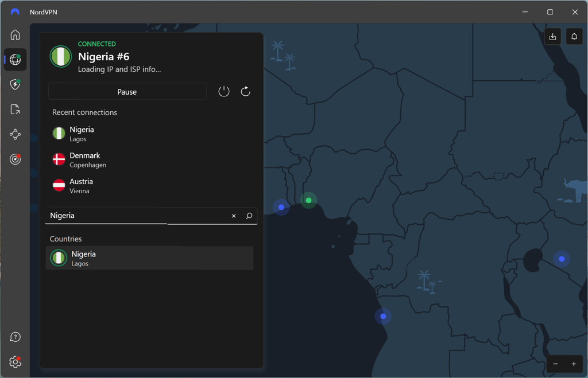588x378 pixels.
Task: Open the notifications bell
Action: 574,36
